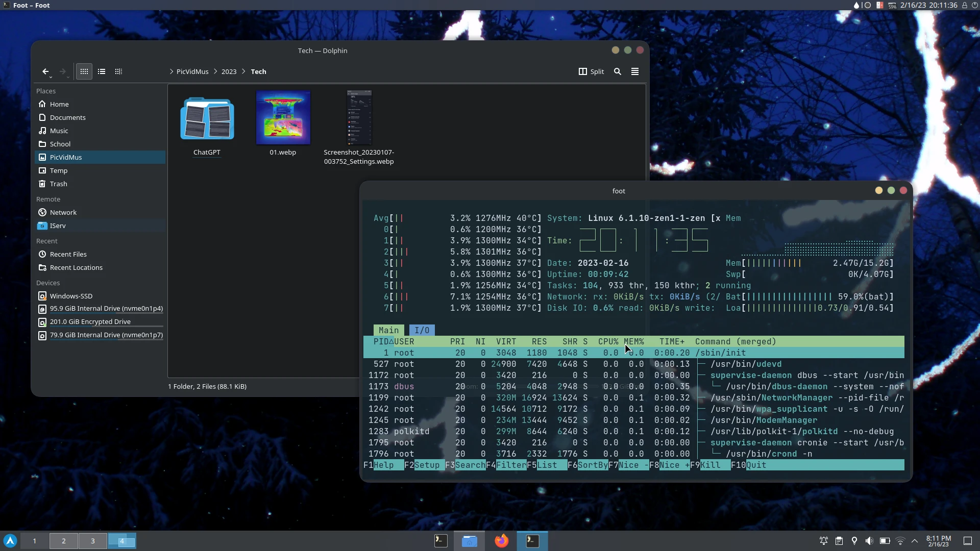The width and height of the screenshot is (980, 551).
Task: Open Home in Places sidebar
Action: [100, 104]
